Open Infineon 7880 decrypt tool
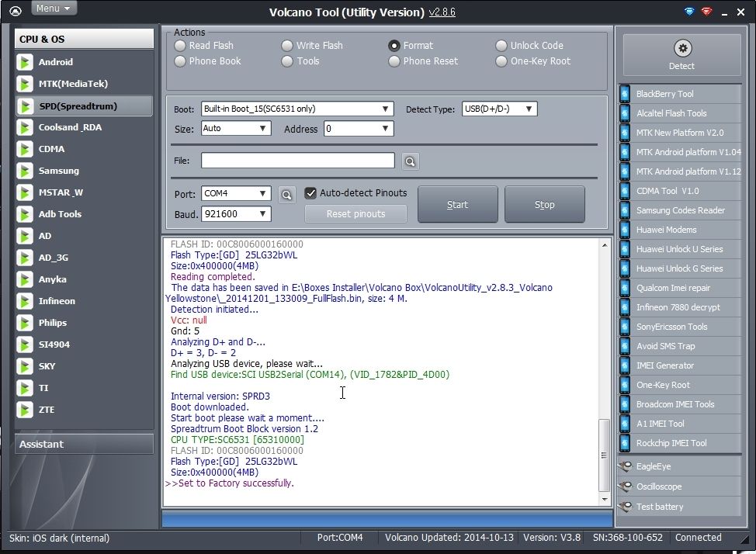Image resolution: width=756 pixels, height=554 pixels. (680, 307)
